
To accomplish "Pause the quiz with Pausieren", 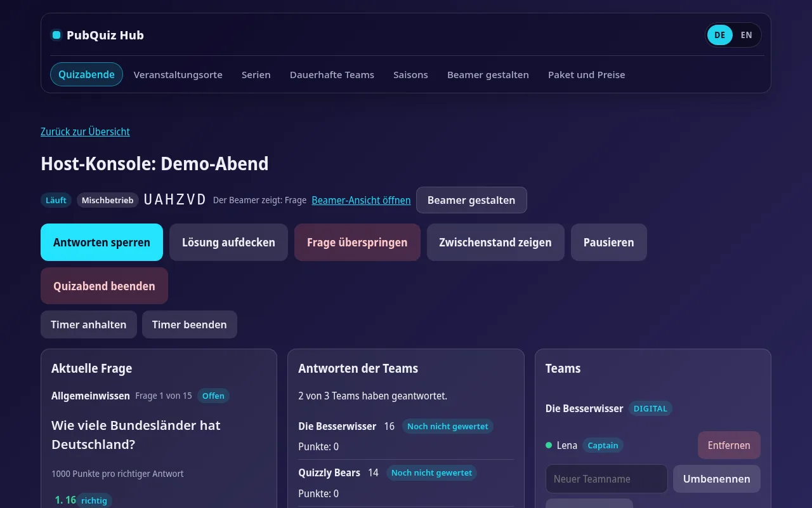I will [609, 242].
